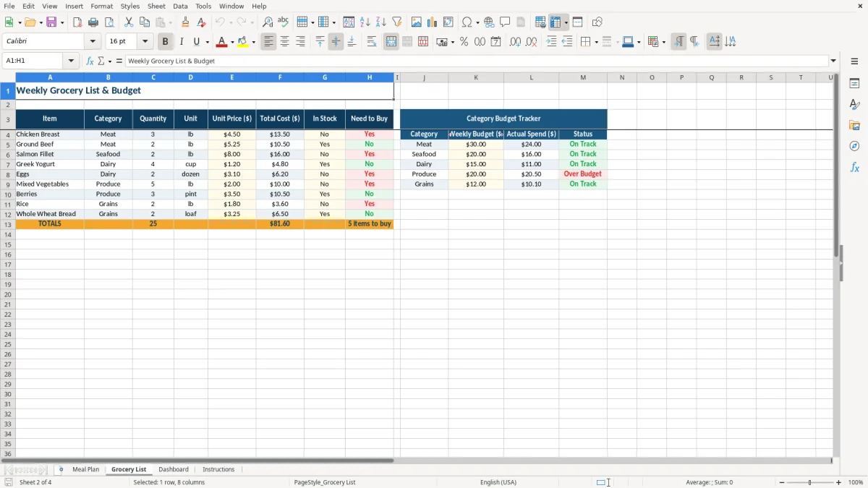This screenshot has width=868, height=488.
Task: Click the English (USA) language status
Action: tap(498, 482)
